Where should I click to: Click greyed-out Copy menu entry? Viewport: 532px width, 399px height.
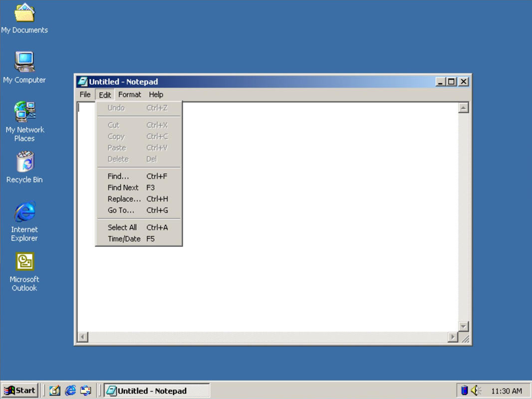coord(139,136)
